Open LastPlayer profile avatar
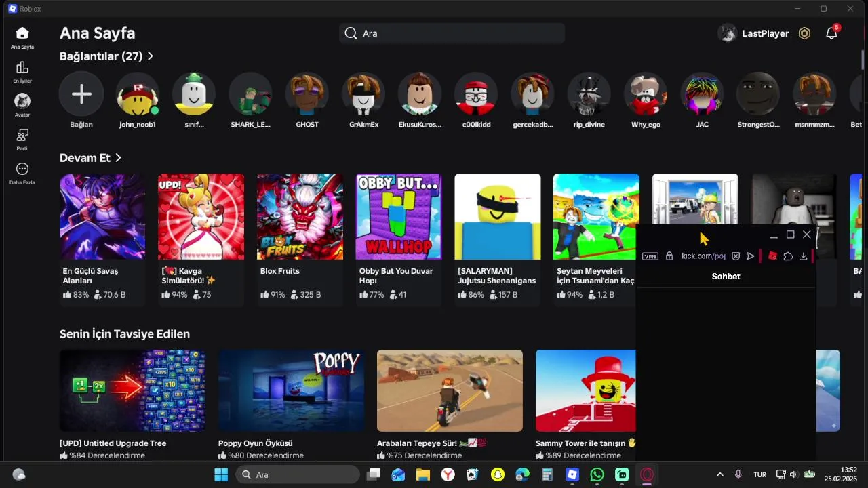Viewport: 868px width, 488px height. pos(728,33)
